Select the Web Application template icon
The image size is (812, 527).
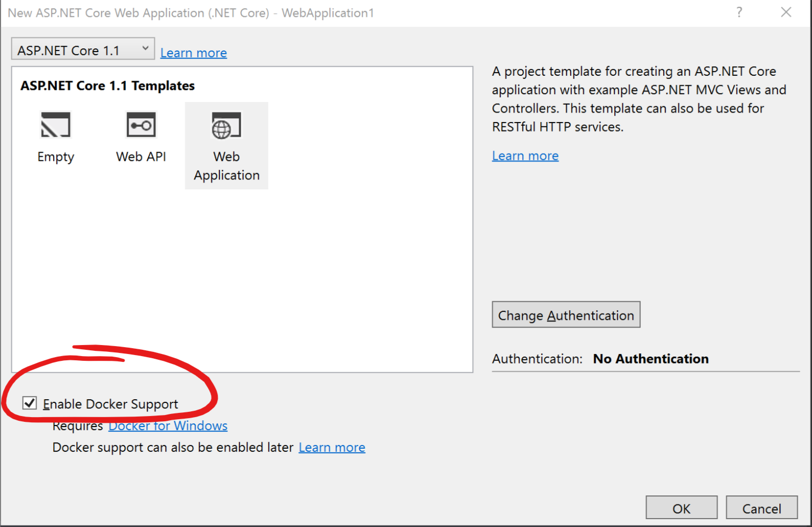click(227, 125)
